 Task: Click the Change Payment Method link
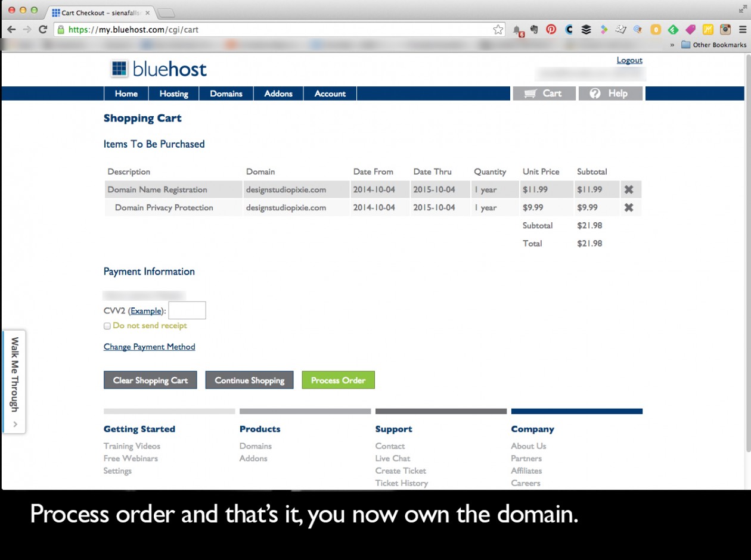pos(149,347)
